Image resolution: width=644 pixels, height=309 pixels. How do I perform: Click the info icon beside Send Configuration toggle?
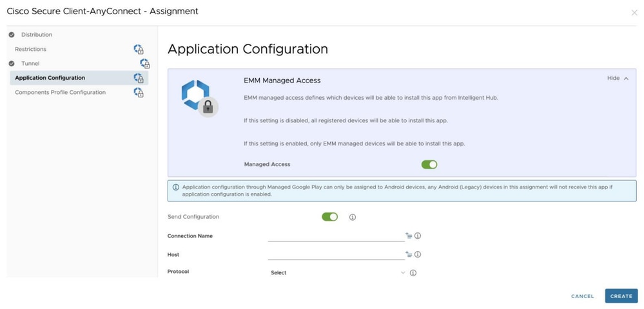(x=353, y=217)
